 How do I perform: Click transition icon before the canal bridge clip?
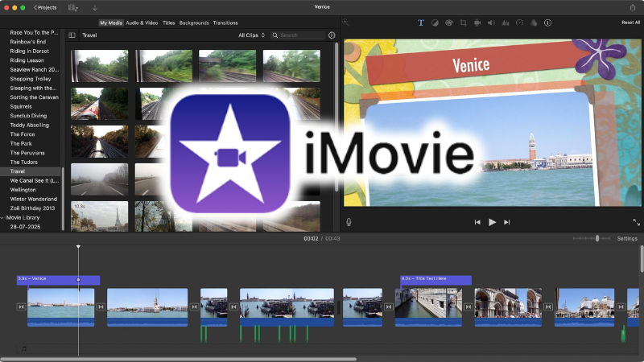coord(389,306)
